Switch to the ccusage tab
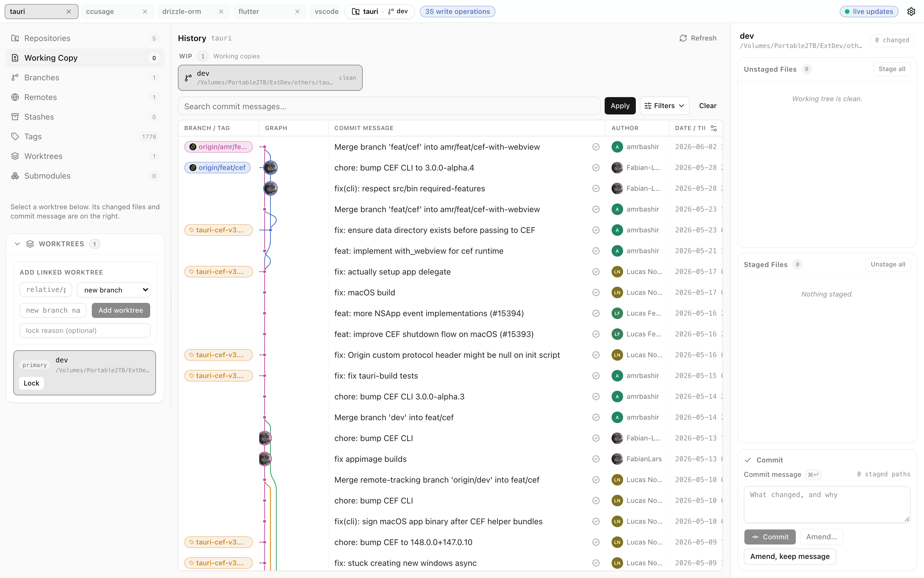The image size is (924, 578). pos(117,12)
